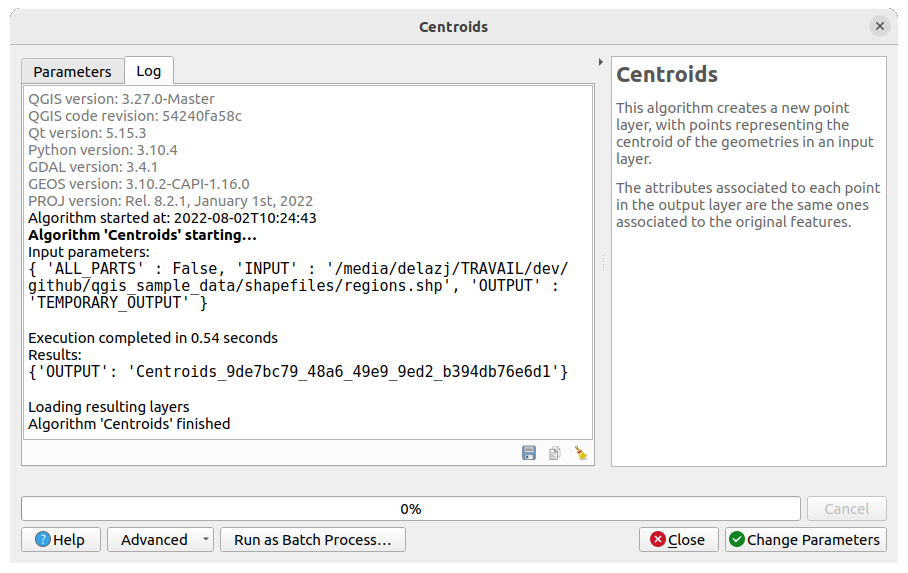The image size is (908, 573).
Task: Click Change Parameters button
Action: pos(805,540)
